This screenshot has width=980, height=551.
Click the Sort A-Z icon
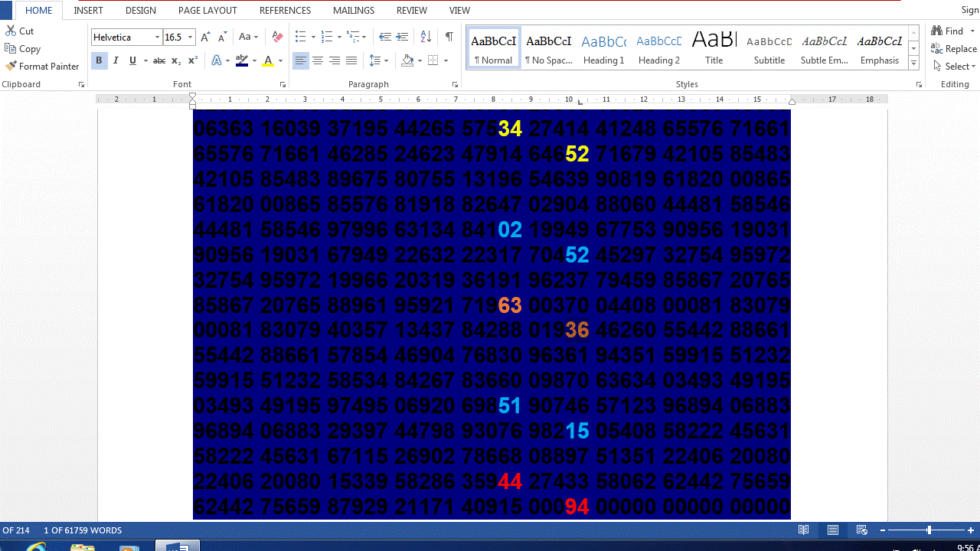pos(426,37)
